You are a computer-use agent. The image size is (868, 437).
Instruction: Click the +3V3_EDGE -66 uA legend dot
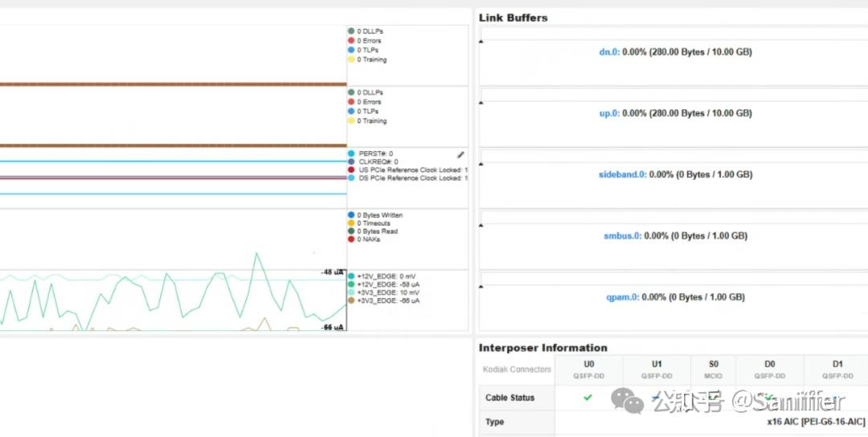(x=351, y=300)
